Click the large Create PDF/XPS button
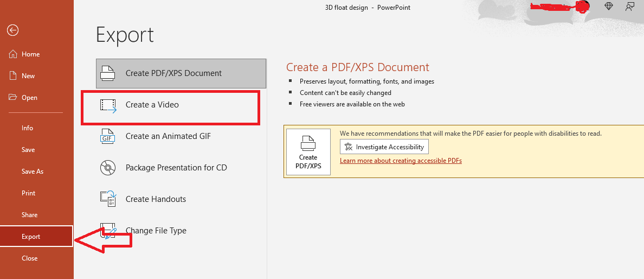 (308, 153)
